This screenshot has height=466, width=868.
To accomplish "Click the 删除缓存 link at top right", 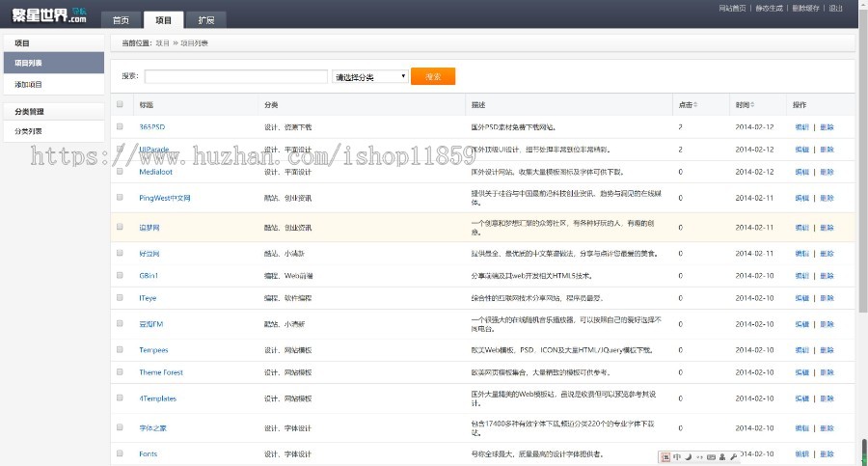I will coord(805,9).
